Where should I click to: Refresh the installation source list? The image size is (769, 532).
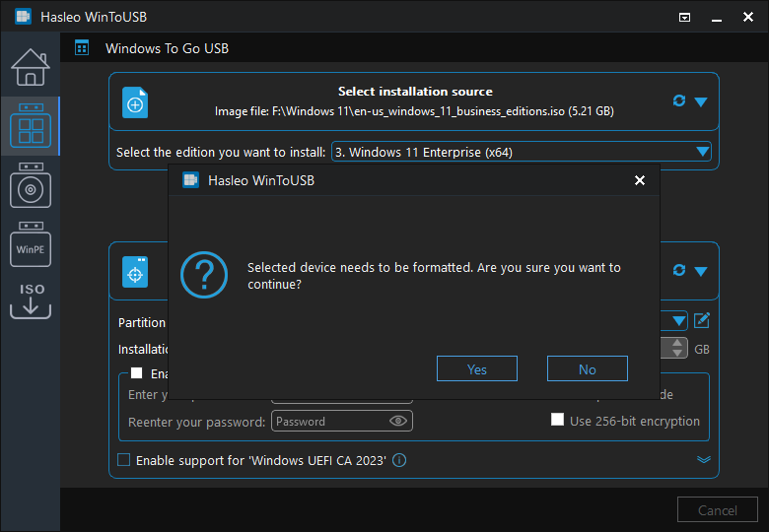[x=678, y=100]
